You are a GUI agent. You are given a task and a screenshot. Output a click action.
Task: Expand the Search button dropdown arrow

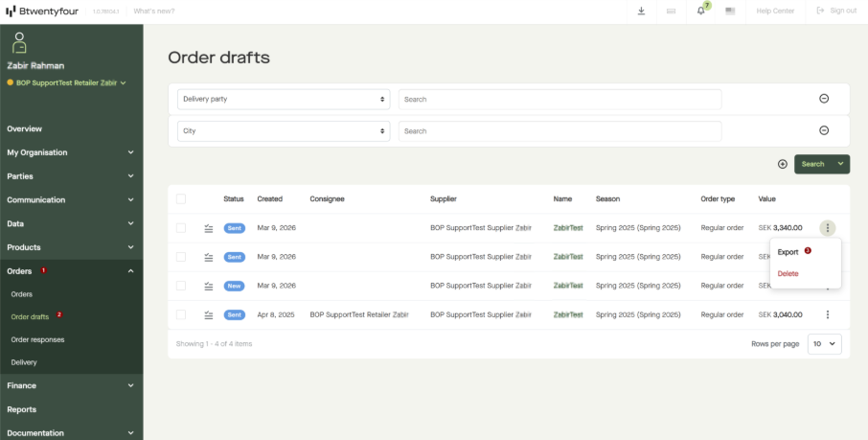tap(840, 164)
